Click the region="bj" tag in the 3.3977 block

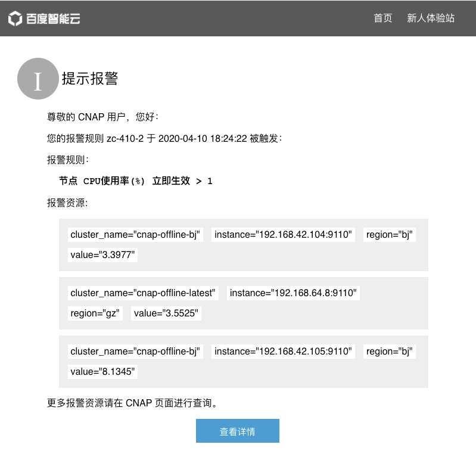click(x=390, y=235)
